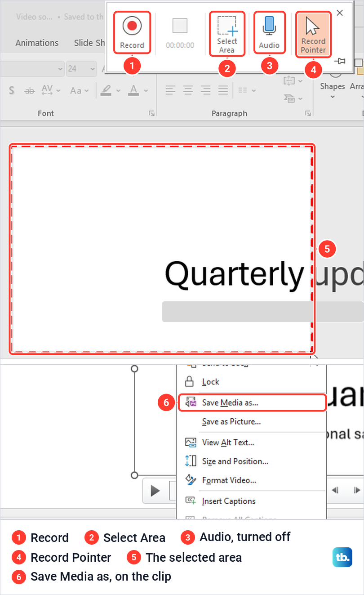Apply text highlight color pen
Viewport: 364px width, 595px height.
[x=106, y=90]
